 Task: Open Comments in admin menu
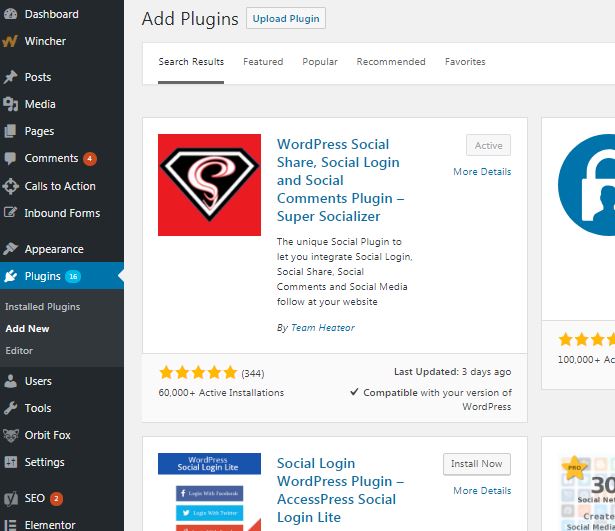[51, 158]
